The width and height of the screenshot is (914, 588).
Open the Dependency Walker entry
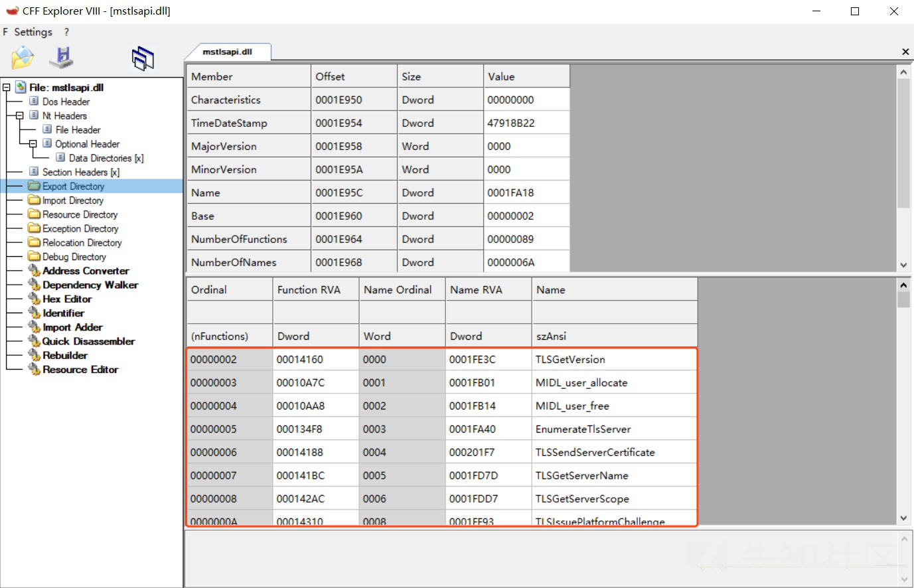click(90, 285)
